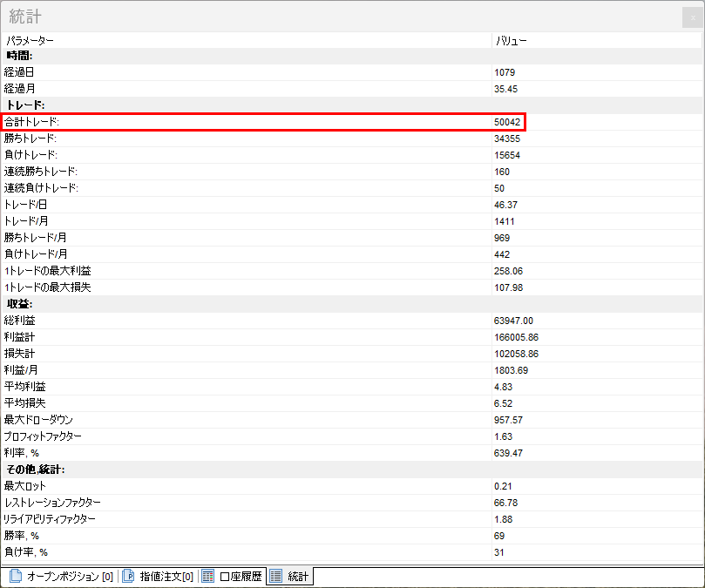Click the パラメーター column header

[x=30, y=40]
